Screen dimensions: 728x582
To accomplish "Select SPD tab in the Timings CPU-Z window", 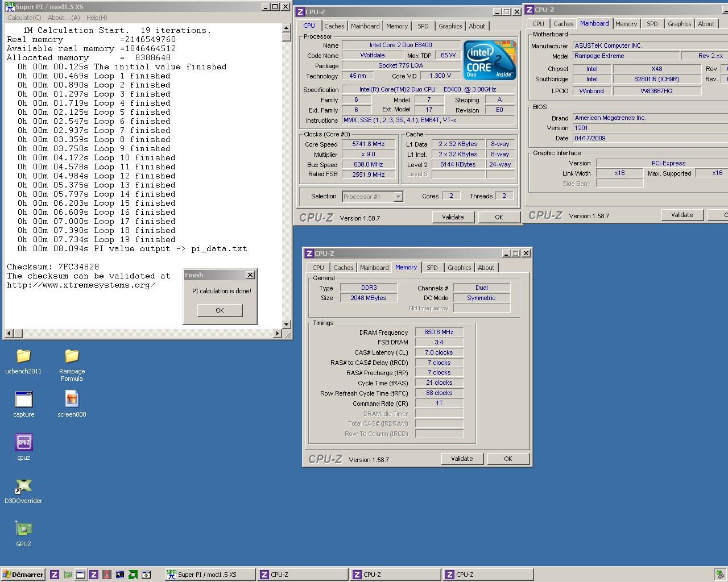I will [432, 268].
